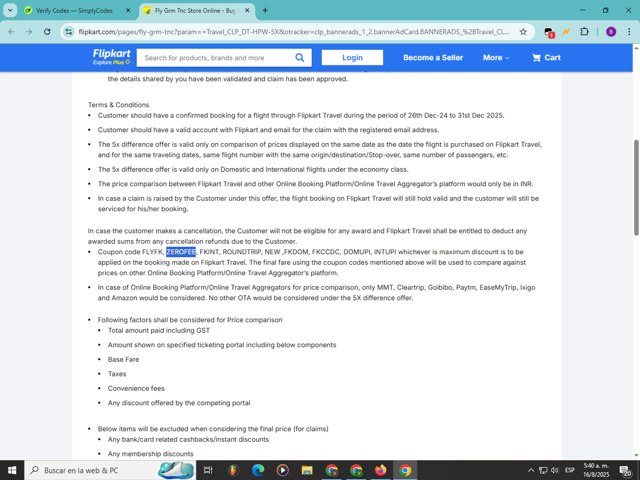Click the scrollbar down arrow
Viewport: 640px width, 480px height.
[x=636, y=455]
